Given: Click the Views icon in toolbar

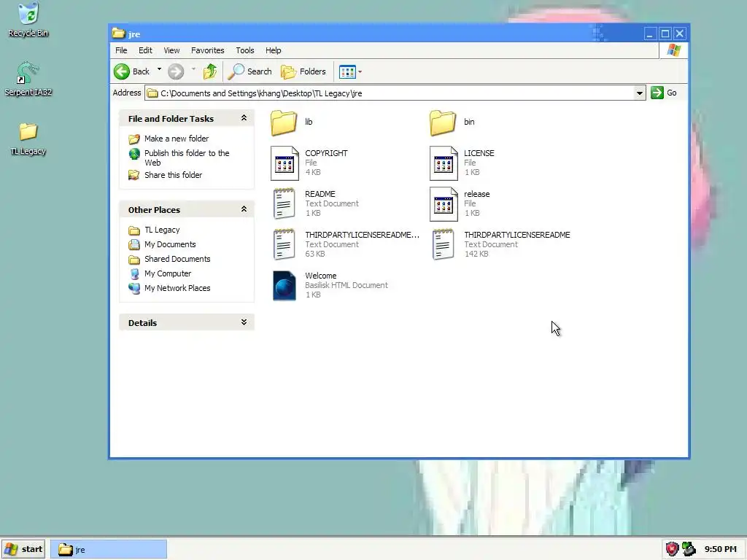Looking at the screenshot, I should click(347, 72).
